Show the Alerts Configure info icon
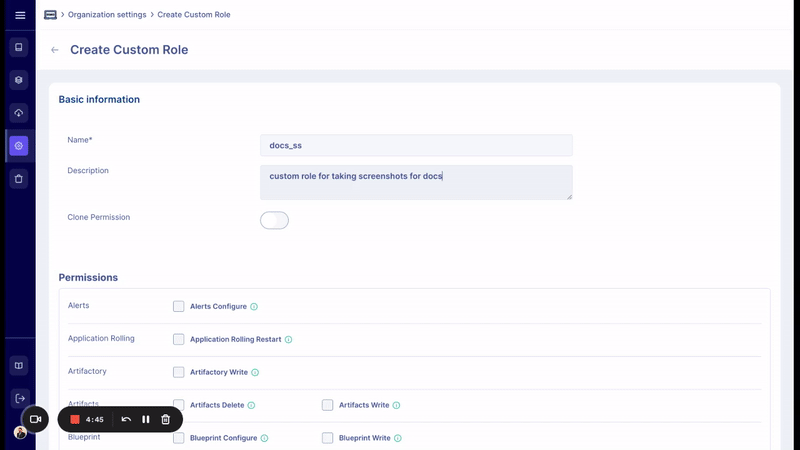The width and height of the screenshot is (800, 450). [254, 307]
